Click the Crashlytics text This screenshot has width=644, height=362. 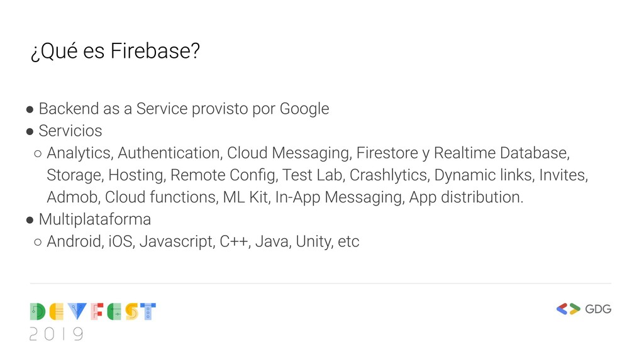coord(388,175)
